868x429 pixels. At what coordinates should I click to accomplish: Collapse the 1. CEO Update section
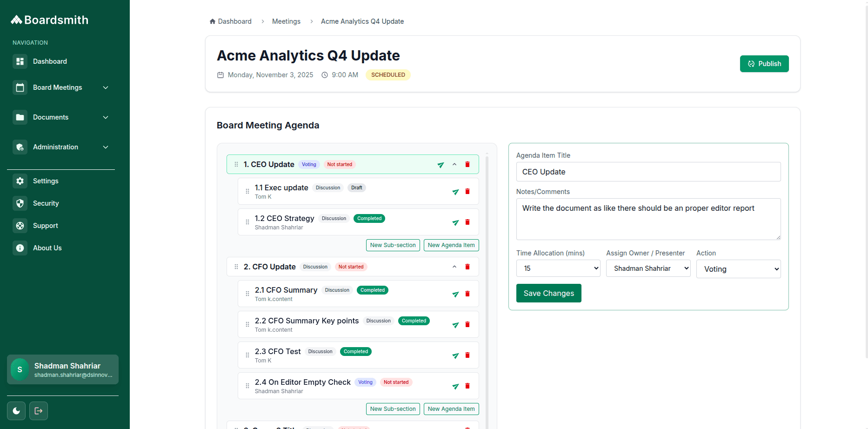tap(454, 164)
